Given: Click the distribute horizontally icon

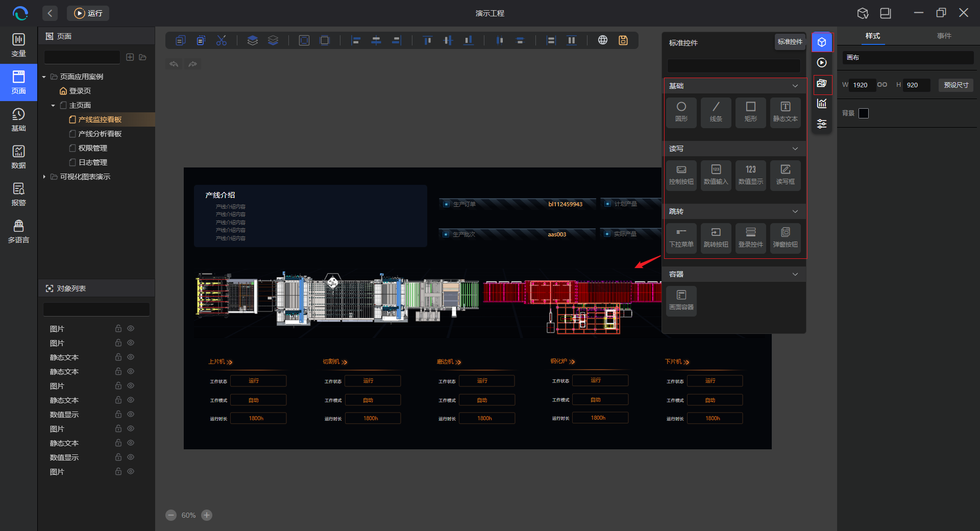Looking at the screenshot, I should coord(500,40).
